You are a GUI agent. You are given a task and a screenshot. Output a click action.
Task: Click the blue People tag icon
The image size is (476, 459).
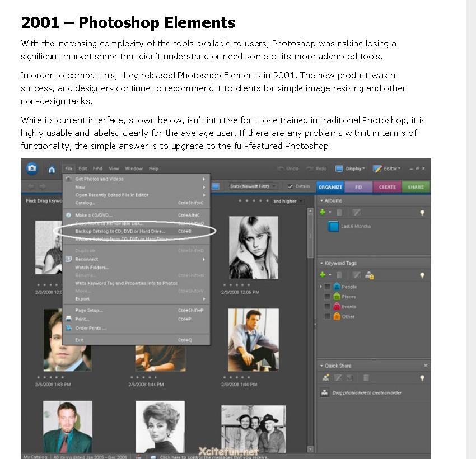click(337, 287)
